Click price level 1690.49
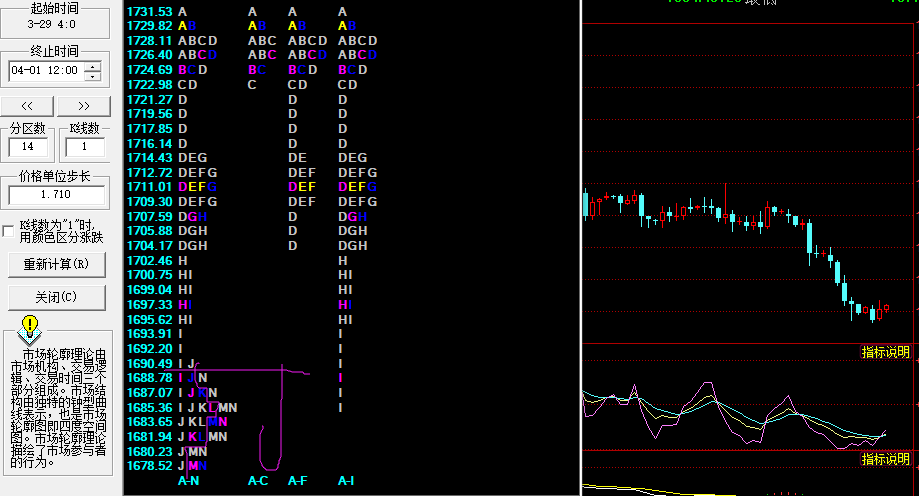919x496 pixels. [149, 363]
